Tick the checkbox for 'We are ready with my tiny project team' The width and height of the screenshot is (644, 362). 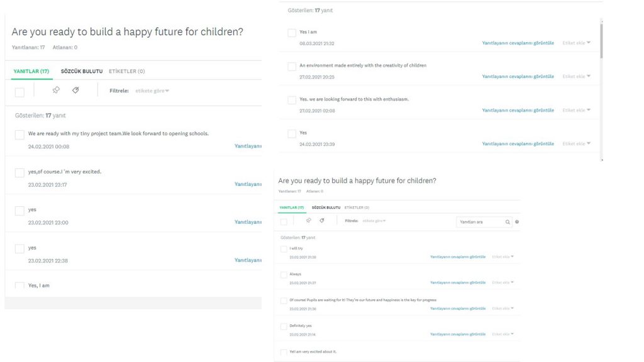[19, 135]
